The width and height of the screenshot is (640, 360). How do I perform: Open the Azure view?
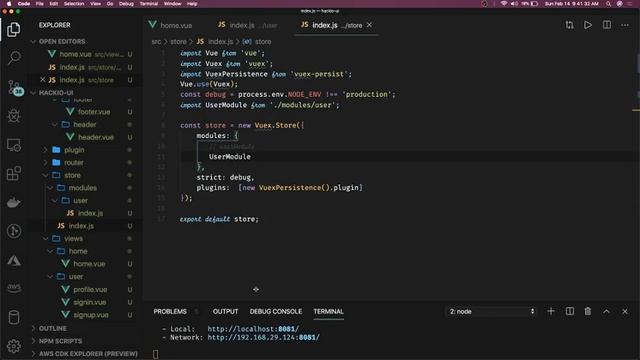pos(13,260)
